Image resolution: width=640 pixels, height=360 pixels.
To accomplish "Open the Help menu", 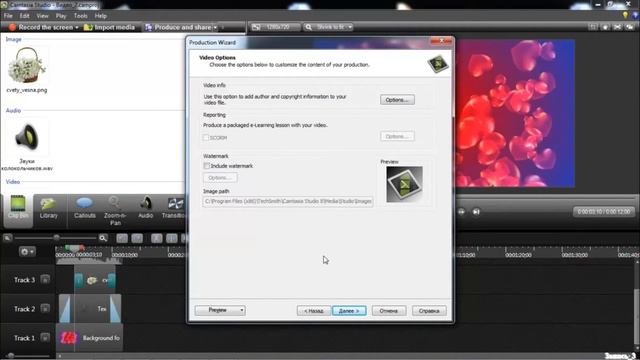I will point(101,16).
